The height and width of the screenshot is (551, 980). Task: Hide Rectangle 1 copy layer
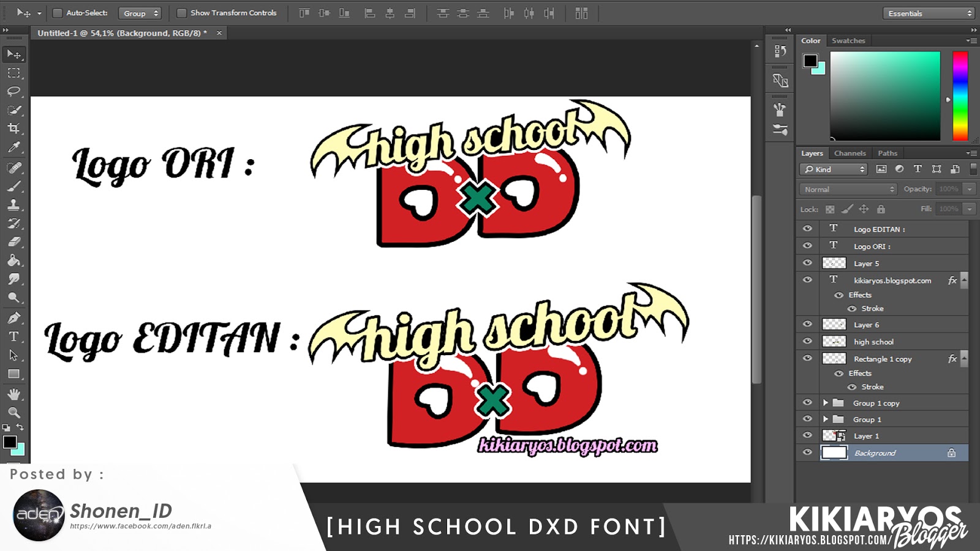click(x=807, y=358)
